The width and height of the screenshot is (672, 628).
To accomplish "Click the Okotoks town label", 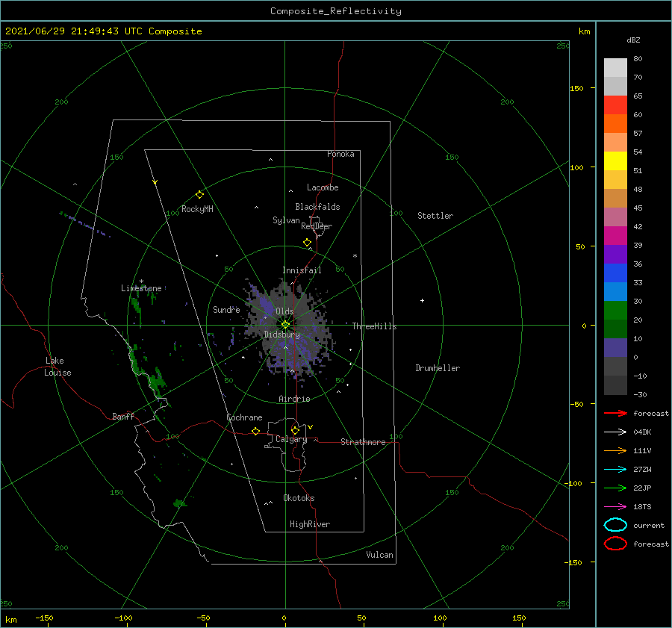I will (x=299, y=498).
